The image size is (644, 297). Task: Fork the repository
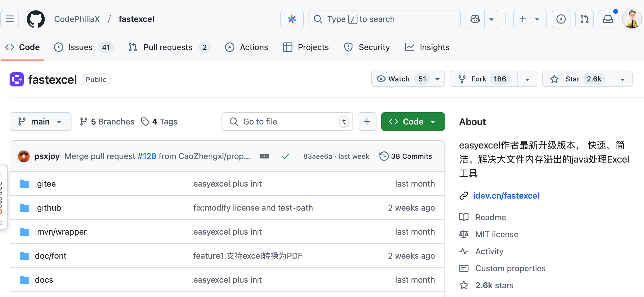(484, 79)
